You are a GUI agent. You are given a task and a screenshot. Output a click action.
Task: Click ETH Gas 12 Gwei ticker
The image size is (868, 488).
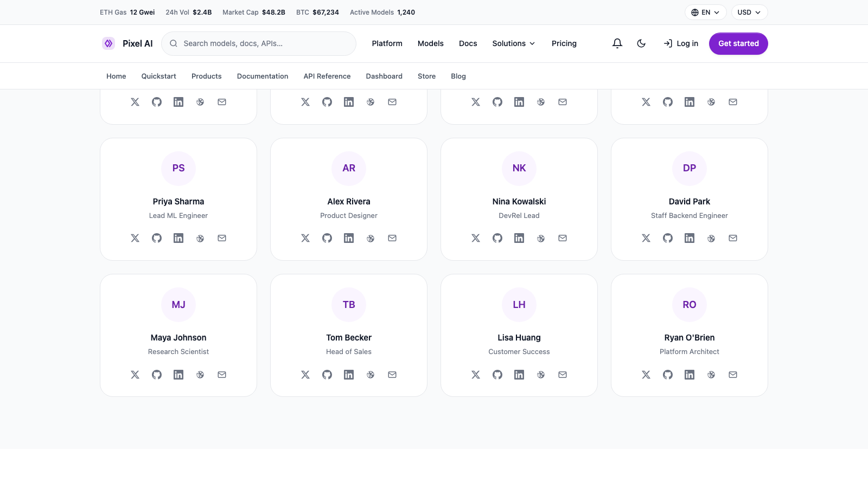click(x=127, y=12)
